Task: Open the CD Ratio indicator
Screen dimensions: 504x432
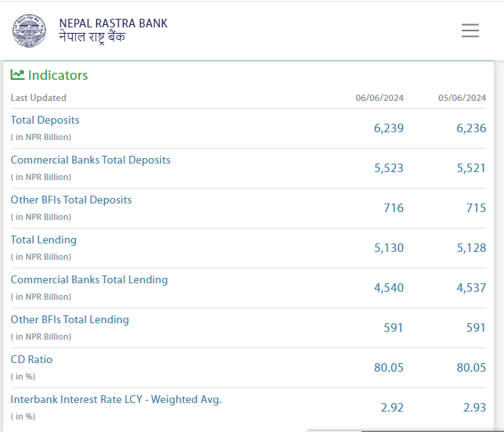Action: pyautogui.click(x=31, y=359)
